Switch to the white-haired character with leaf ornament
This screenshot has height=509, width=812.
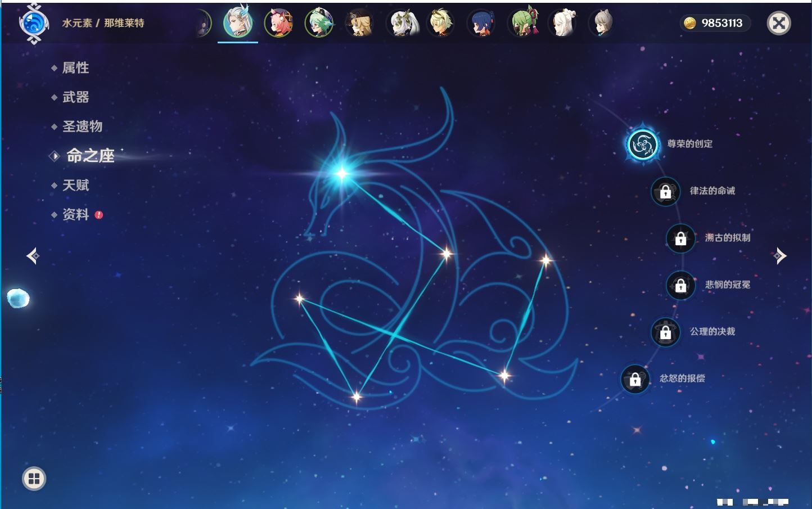point(403,23)
